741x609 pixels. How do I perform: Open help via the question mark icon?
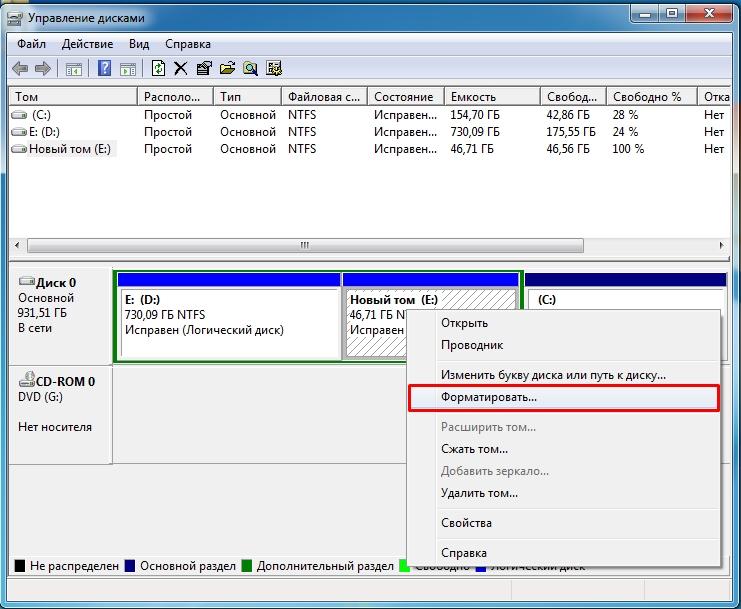(x=104, y=69)
